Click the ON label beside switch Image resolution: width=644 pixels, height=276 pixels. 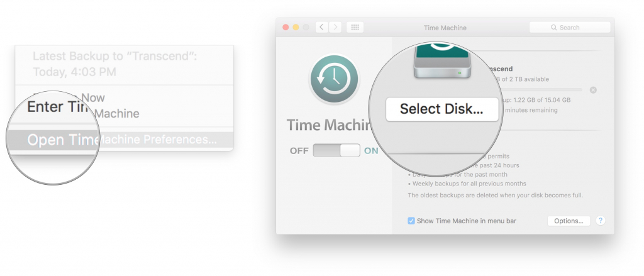pos(371,151)
